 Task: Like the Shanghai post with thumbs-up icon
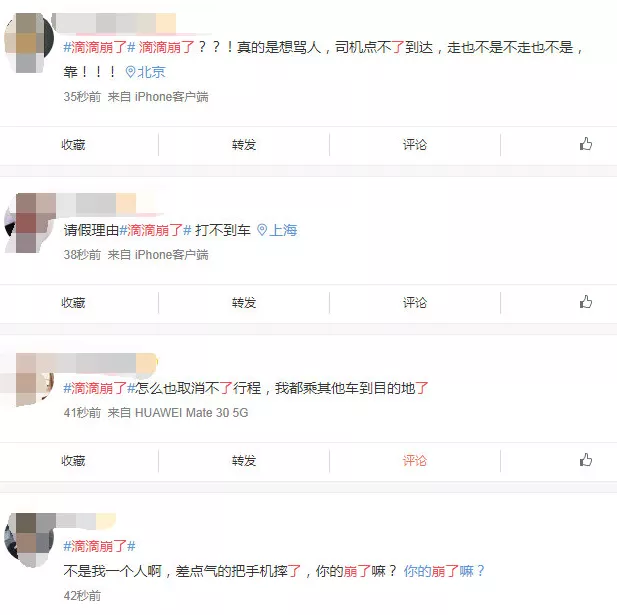[586, 302]
